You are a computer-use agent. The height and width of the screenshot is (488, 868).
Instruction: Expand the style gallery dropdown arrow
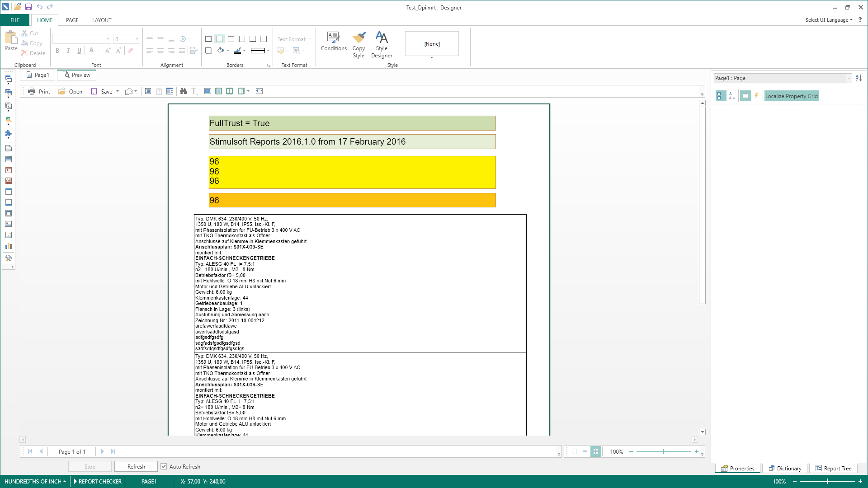432,58
